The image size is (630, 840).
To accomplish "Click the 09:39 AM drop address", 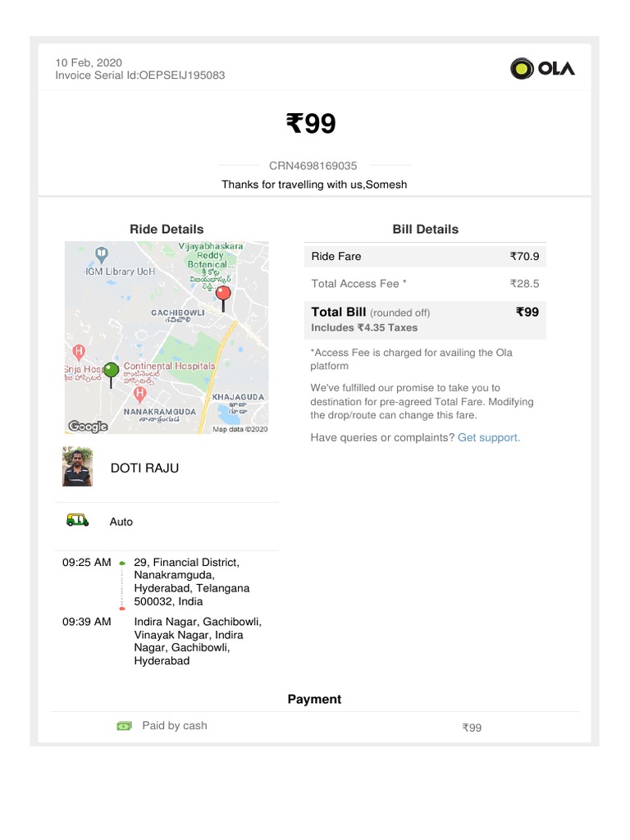I will pos(189,641).
